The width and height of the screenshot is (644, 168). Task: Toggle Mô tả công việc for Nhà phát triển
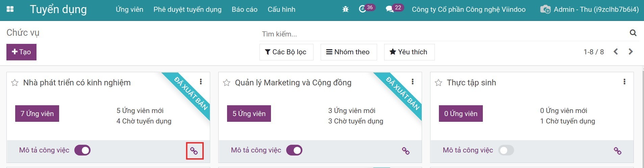[82, 150]
